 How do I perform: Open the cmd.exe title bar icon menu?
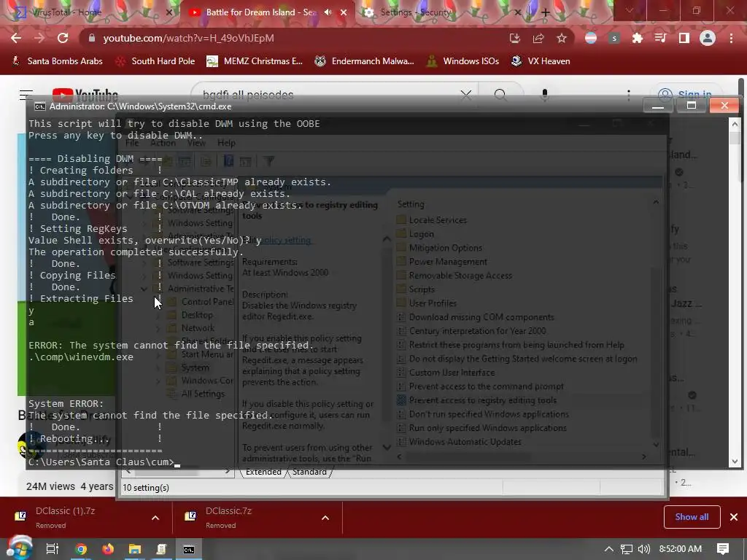(x=39, y=106)
